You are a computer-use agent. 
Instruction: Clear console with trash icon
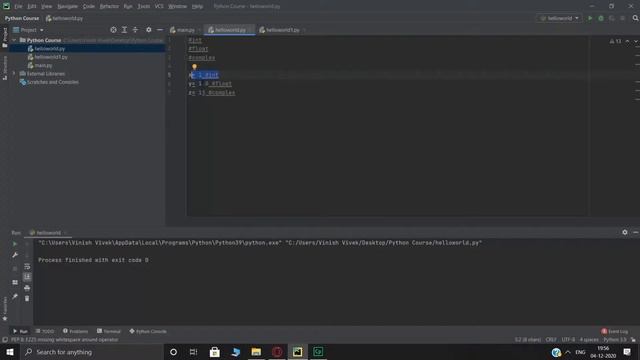tap(27, 299)
